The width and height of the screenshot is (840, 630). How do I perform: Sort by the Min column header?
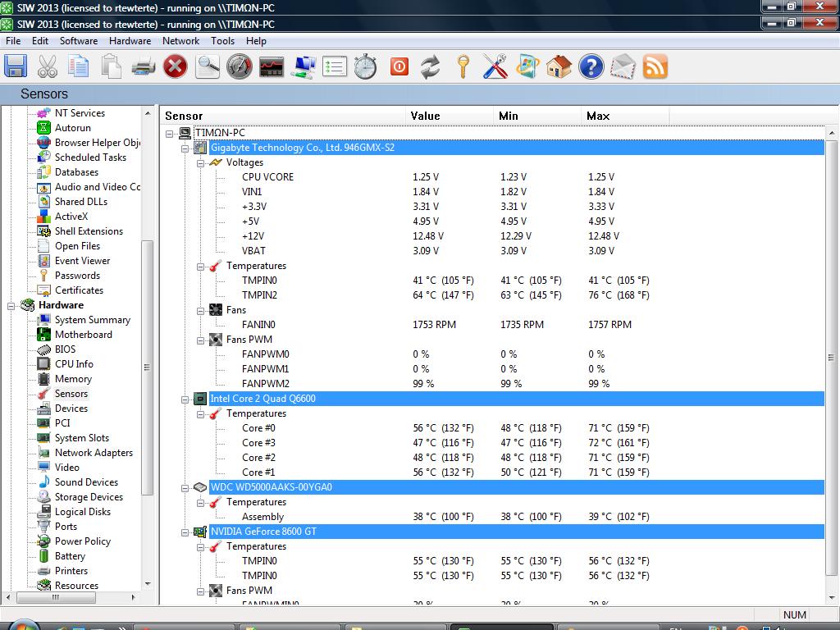(537, 116)
